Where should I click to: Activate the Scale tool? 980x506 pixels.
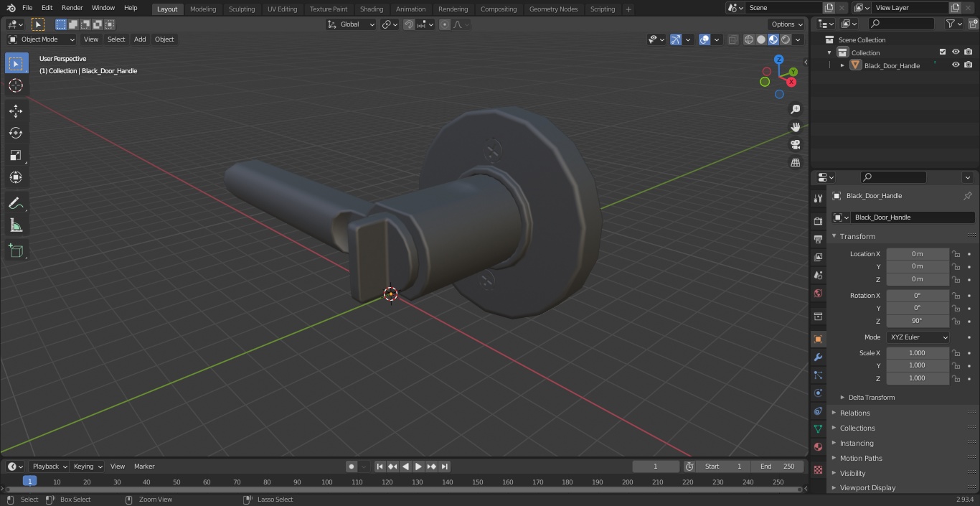pos(16,155)
